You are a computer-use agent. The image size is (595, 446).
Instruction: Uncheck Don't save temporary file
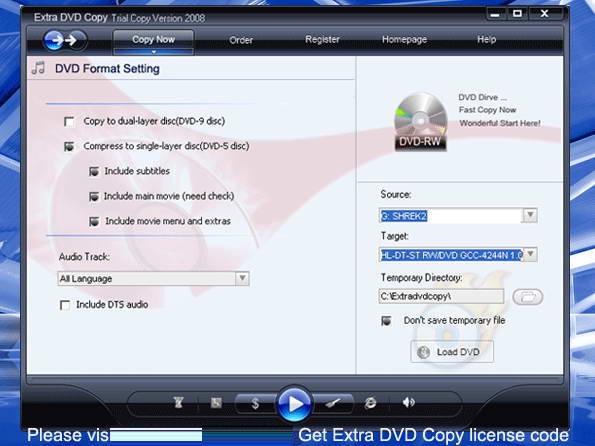click(x=386, y=321)
